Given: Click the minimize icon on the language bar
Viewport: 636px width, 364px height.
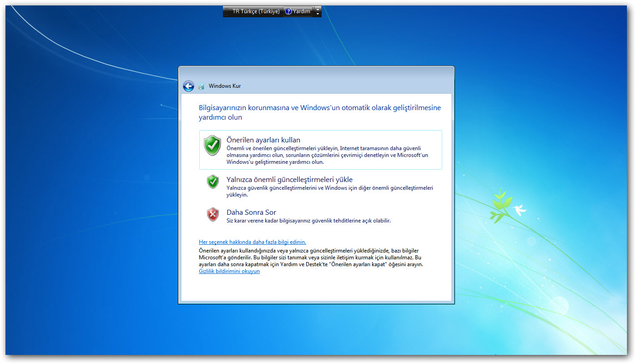Looking at the screenshot, I should coord(318,10).
